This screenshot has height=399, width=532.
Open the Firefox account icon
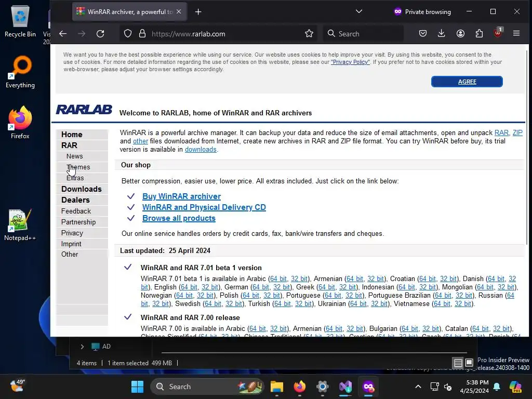click(x=460, y=33)
